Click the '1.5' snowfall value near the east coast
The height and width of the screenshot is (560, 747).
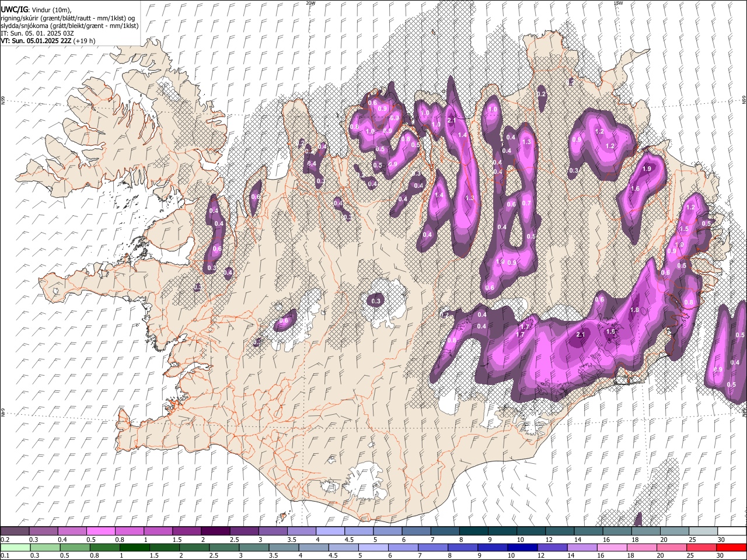coord(685,229)
